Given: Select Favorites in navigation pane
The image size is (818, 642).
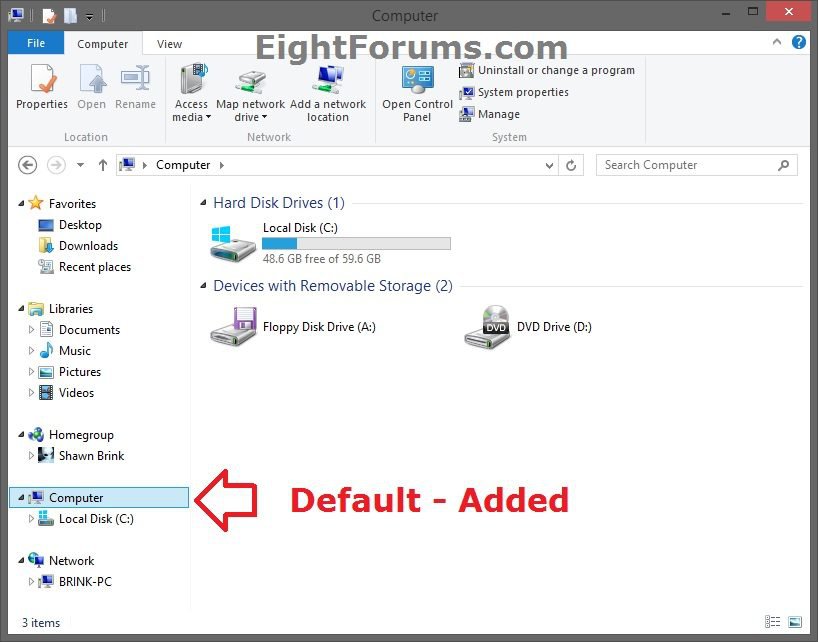Looking at the screenshot, I should click(73, 203).
